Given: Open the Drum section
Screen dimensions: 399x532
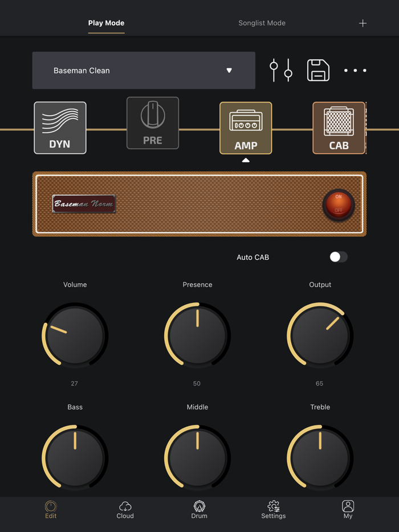Looking at the screenshot, I should coord(199,510).
